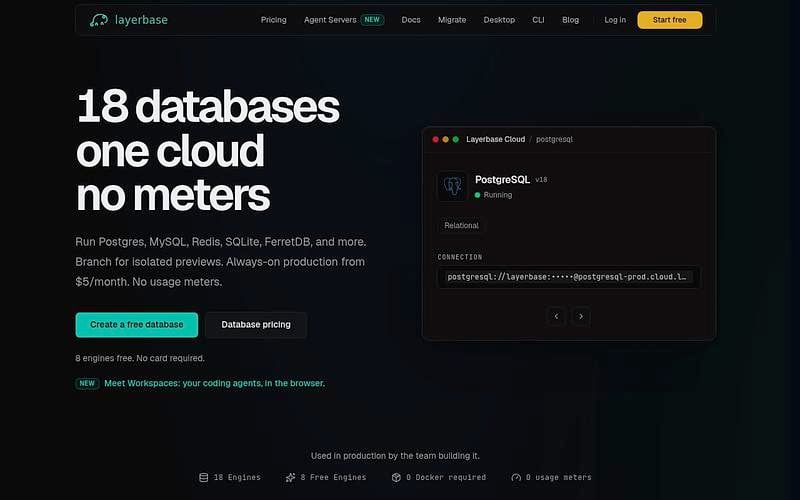
Task: Click the green Running status dot
Action: tap(478, 195)
